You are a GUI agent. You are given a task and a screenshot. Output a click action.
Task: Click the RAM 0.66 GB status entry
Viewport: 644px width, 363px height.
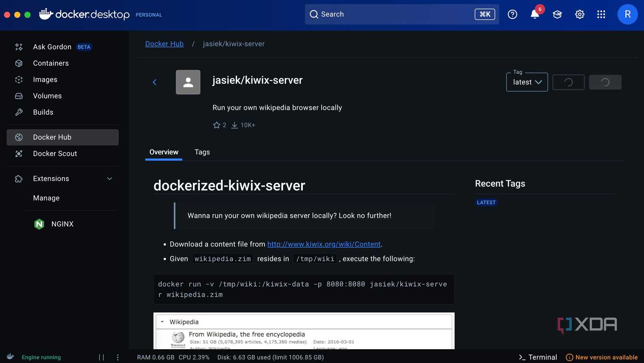coord(156,357)
